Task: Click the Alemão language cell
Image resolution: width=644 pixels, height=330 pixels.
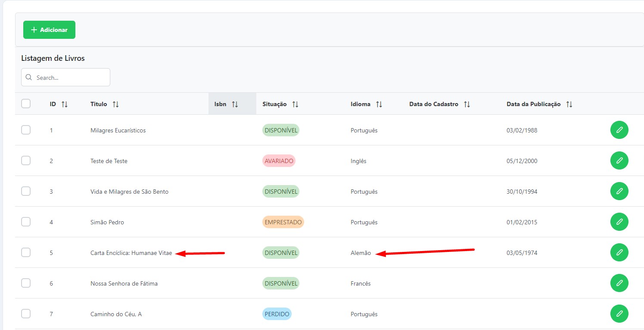Action: click(x=361, y=253)
